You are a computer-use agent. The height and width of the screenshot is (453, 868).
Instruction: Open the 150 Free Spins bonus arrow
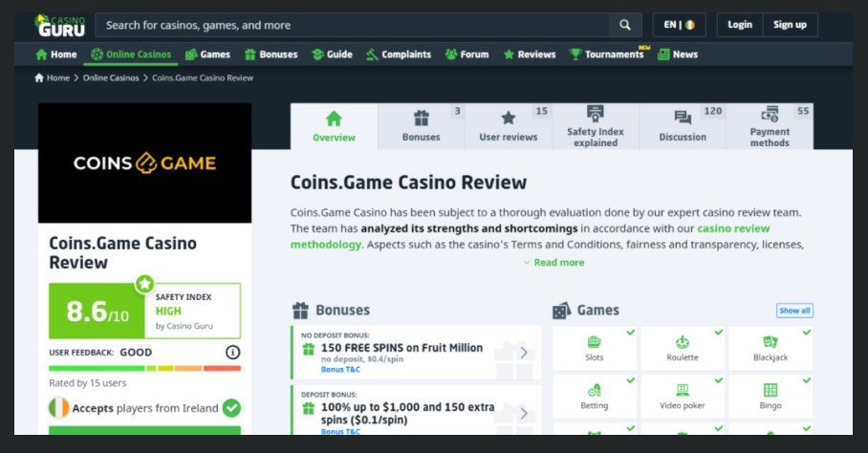click(524, 353)
